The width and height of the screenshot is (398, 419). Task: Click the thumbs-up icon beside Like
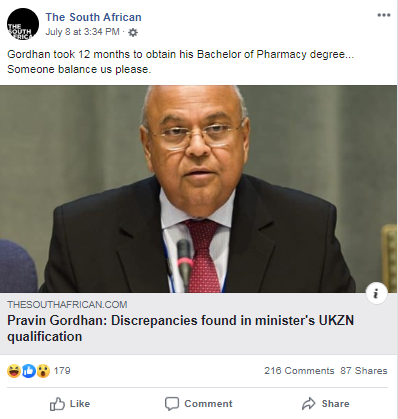(x=57, y=404)
